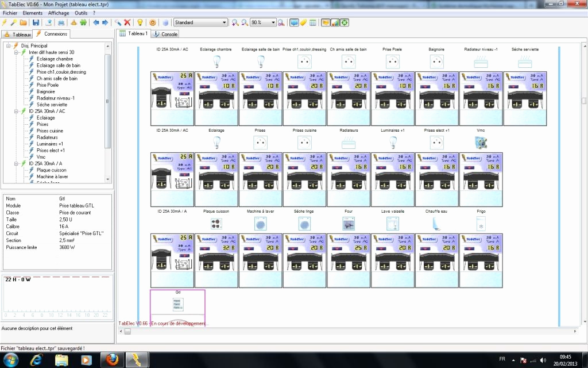Click the canvas horizontal scrollbar thumb

click(x=127, y=331)
